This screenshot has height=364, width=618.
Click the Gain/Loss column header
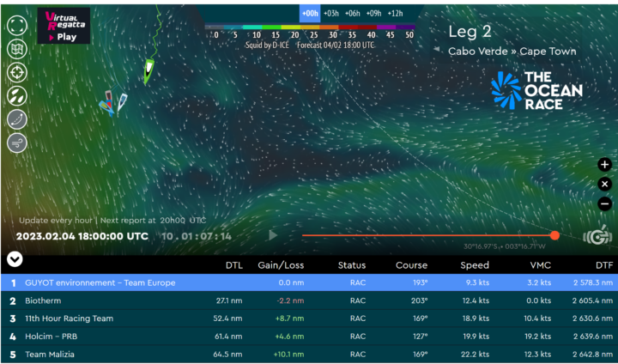(x=281, y=265)
